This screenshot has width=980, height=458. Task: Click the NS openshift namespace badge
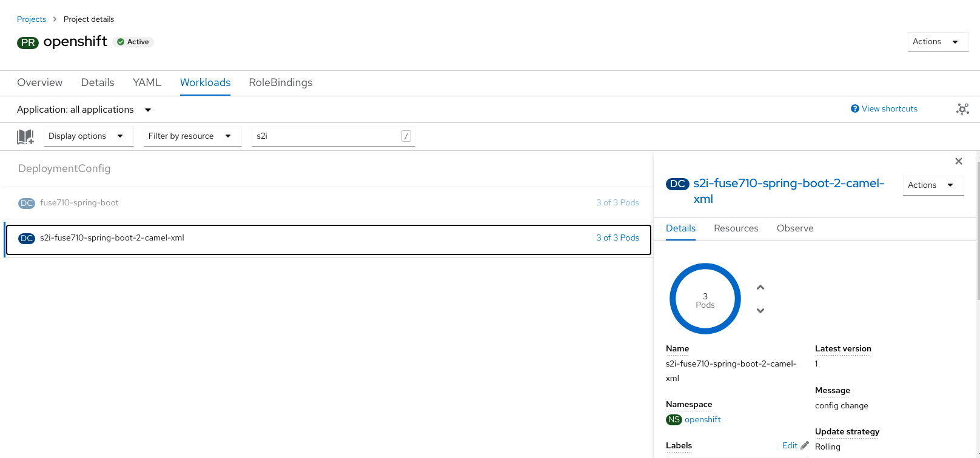click(x=674, y=420)
